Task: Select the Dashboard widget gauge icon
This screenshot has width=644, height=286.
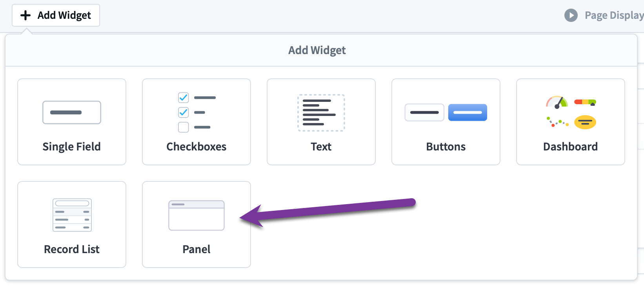Action: [557, 102]
